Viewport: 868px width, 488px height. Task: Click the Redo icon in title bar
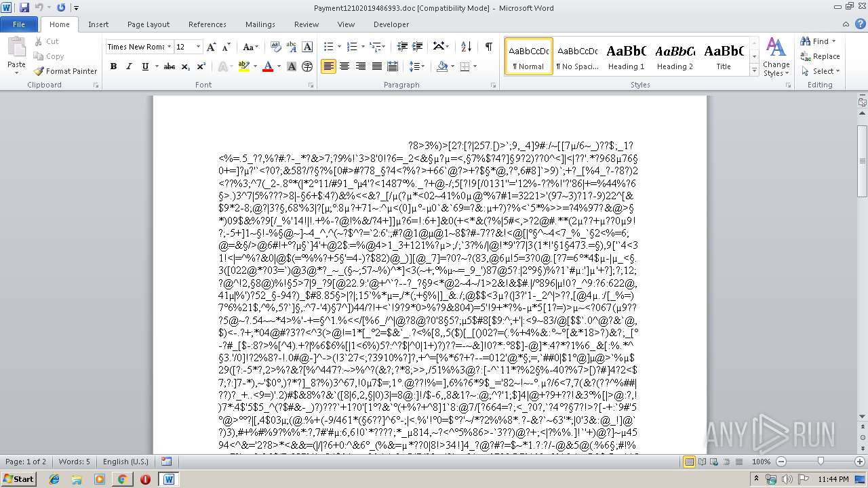(61, 7)
